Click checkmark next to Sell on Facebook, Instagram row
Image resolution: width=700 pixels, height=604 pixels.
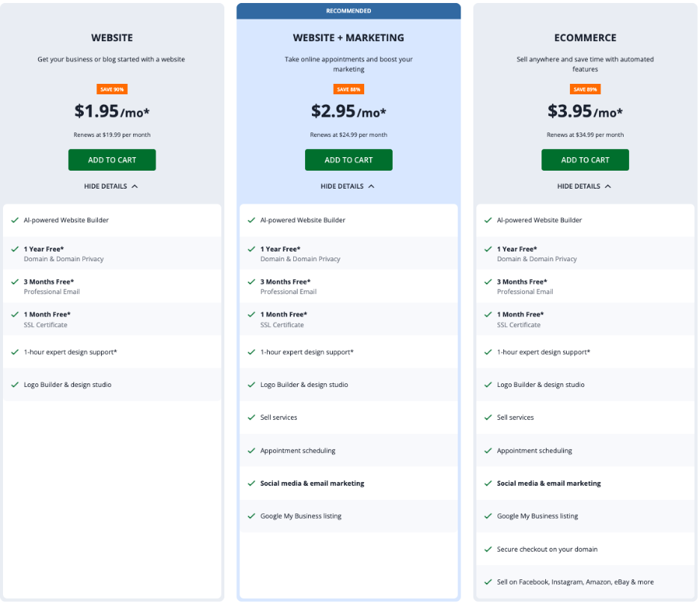[488, 582]
